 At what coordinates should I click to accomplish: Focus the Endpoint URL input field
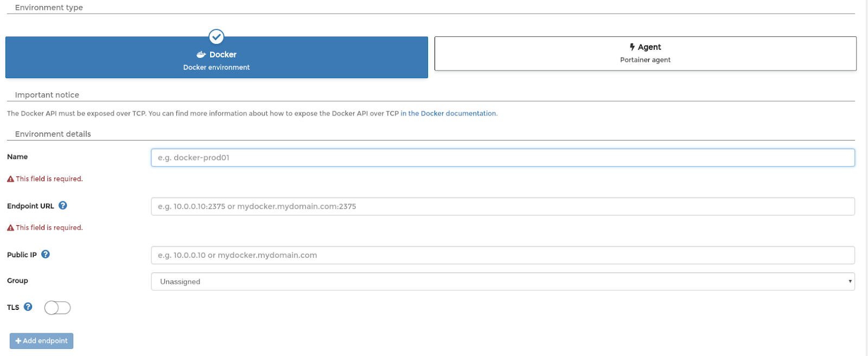[503, 207]
